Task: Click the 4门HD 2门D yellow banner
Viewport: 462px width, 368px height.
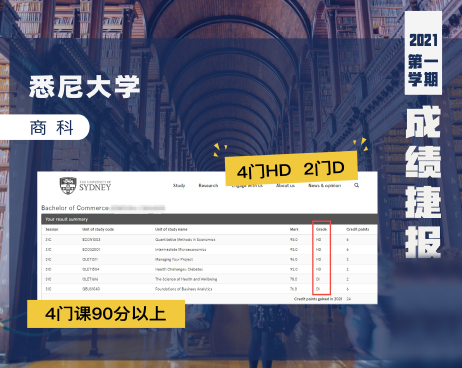Action: tap(291, 169)
